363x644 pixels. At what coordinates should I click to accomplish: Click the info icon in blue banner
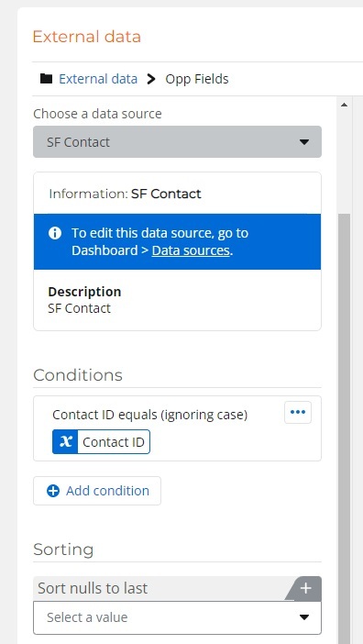point(55,233)
